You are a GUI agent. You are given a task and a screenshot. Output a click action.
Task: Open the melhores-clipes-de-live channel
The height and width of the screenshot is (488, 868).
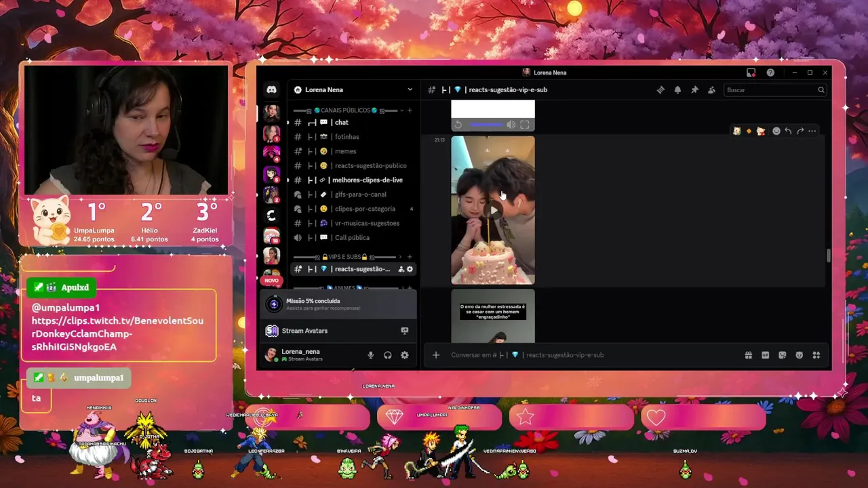353,180
